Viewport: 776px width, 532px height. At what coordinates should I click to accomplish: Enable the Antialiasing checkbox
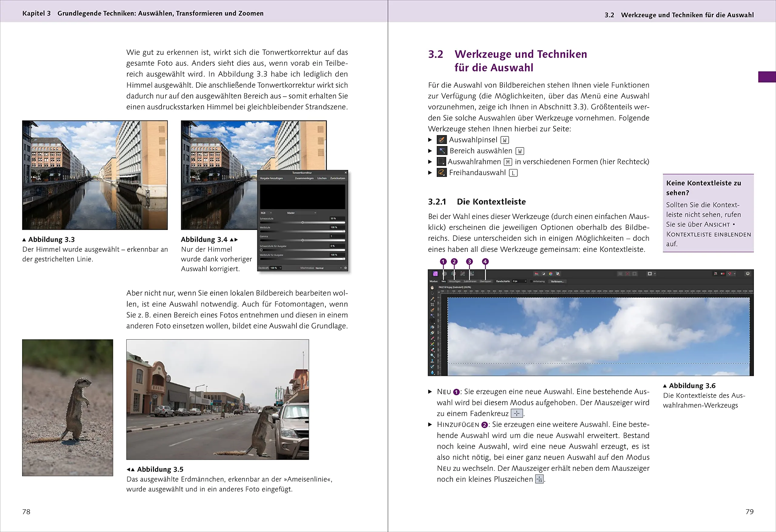tap(531, 282)
